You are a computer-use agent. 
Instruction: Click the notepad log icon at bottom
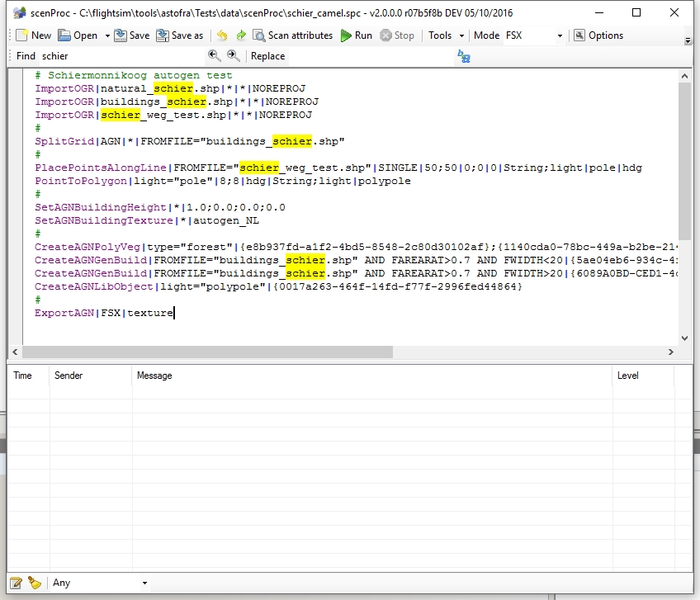(x=16, y=583)
